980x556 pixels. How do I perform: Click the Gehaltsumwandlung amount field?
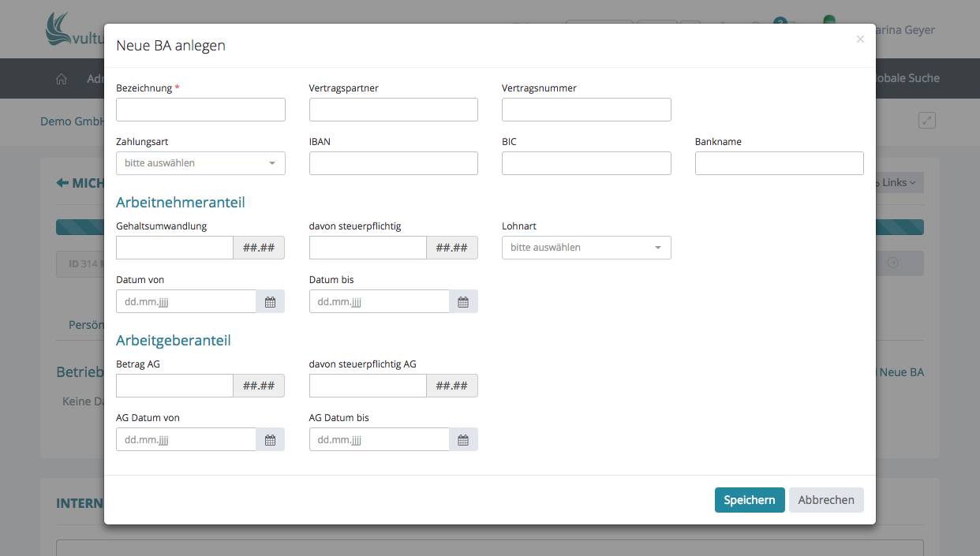coord(174,248)
